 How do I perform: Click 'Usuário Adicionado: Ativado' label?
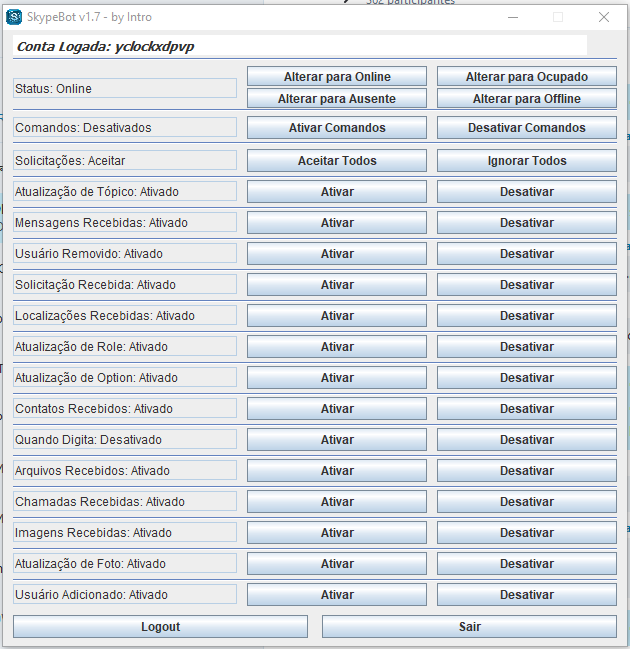(x=125, y=594)
